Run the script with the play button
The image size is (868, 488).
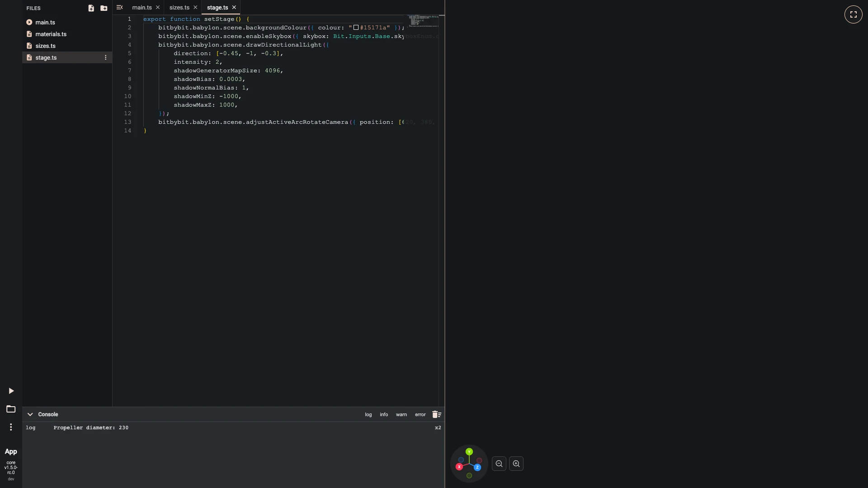pos(11,391)
